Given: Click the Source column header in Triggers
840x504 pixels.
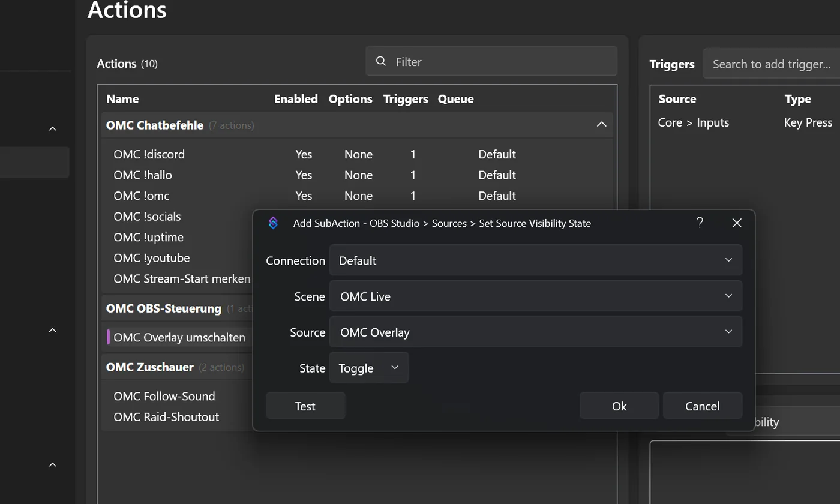Looking at the screenshot, I should point(677,99).
